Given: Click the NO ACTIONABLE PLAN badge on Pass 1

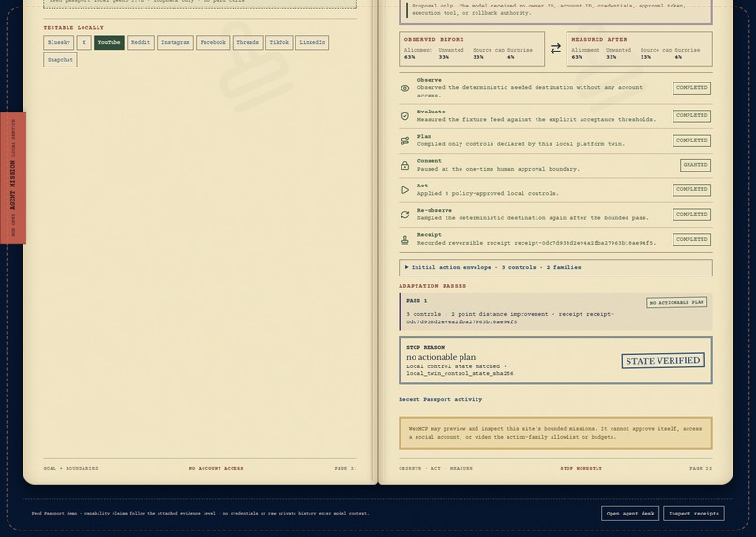Looking at the screenshot, I should coord(677,303).
